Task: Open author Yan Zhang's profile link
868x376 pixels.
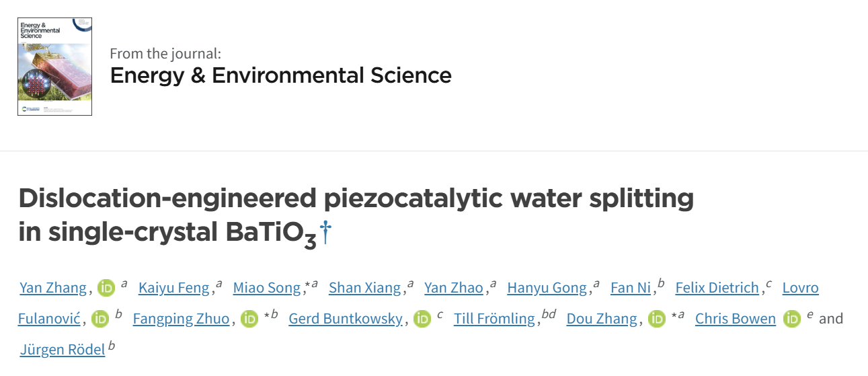Action: tap(53, 288)
